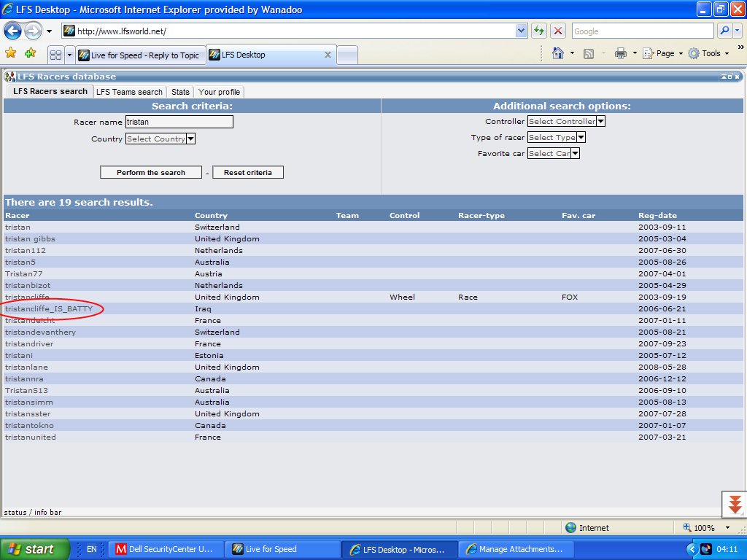Click the EN language indicator
The image size is (747, 560).
point(91,549)
